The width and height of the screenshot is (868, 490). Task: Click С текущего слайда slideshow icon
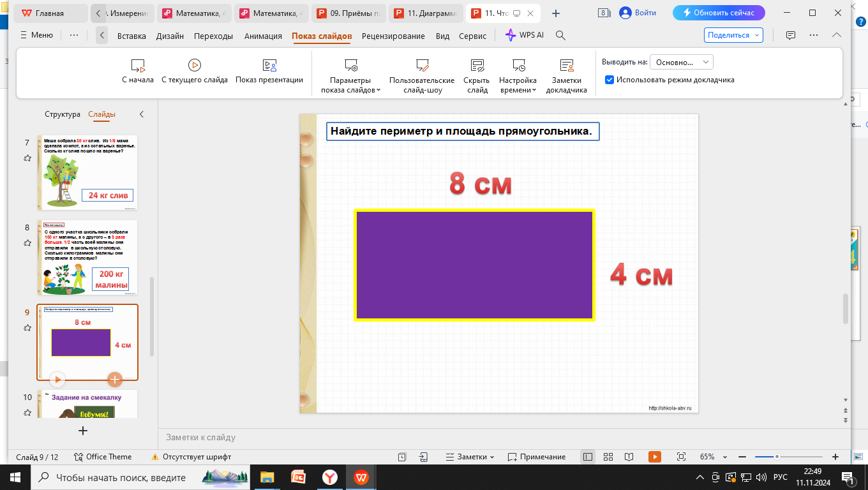[195, 65]
